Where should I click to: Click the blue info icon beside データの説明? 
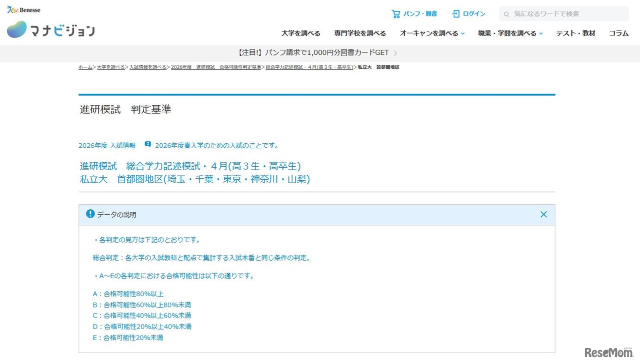(x=90, y=214)
